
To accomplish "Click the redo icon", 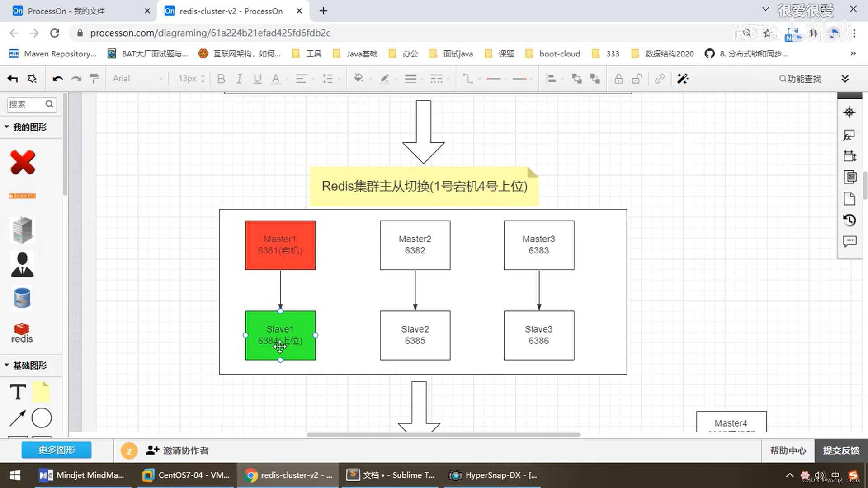I will click(76, 78).
